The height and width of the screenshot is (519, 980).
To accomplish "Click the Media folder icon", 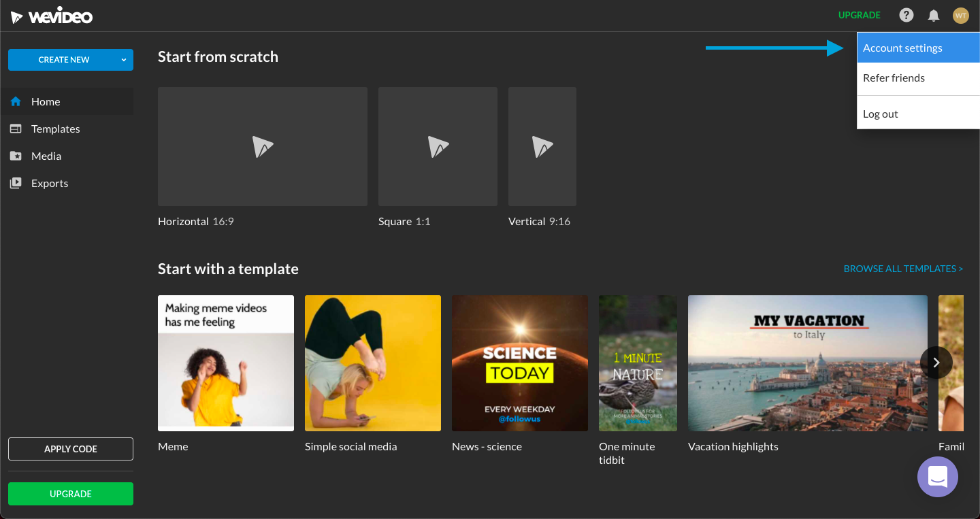I will pyautogui.click(x=16, y=156).
